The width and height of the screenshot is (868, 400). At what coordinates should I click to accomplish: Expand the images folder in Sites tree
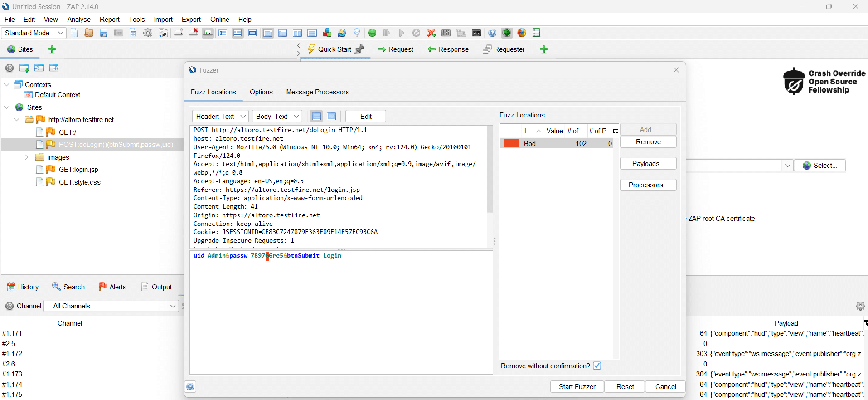tap(27, 157)
